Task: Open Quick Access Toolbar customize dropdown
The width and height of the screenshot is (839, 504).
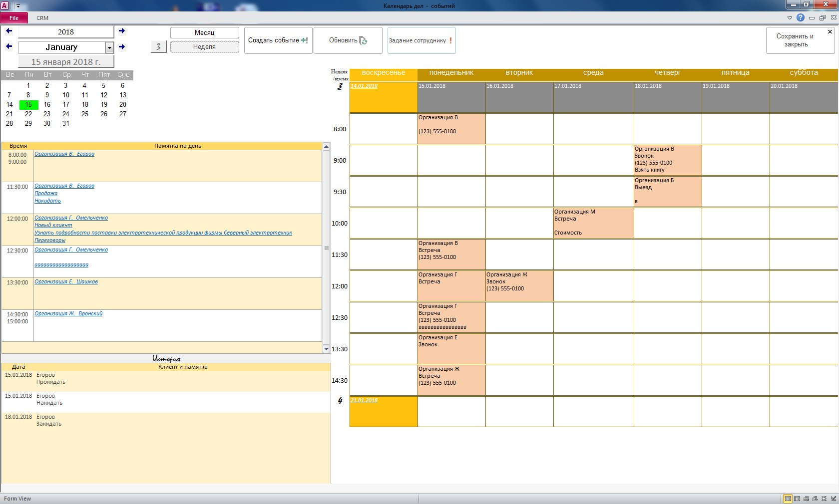Action: point(18,6)
